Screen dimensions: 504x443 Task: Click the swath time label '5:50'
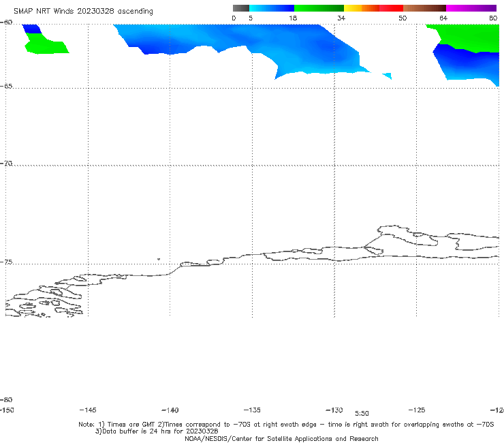(x=362, y=414)
